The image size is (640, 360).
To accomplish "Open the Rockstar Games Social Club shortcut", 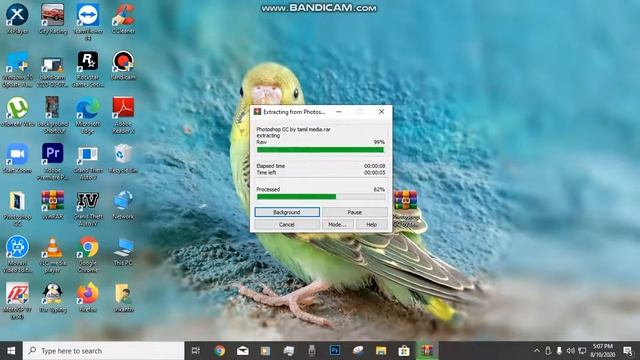I will tap(88, 69).
